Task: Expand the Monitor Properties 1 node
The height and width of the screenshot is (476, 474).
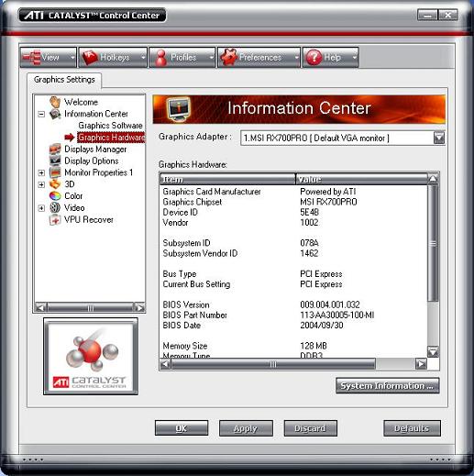Action: coord(41,172)
